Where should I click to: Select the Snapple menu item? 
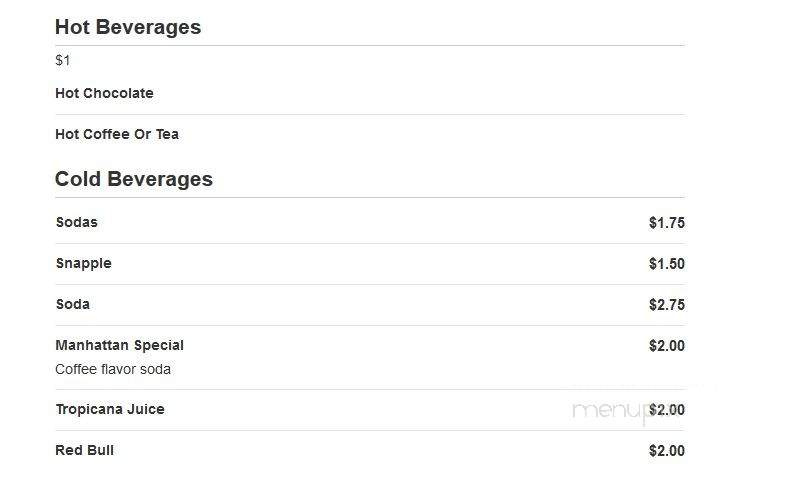84,264
